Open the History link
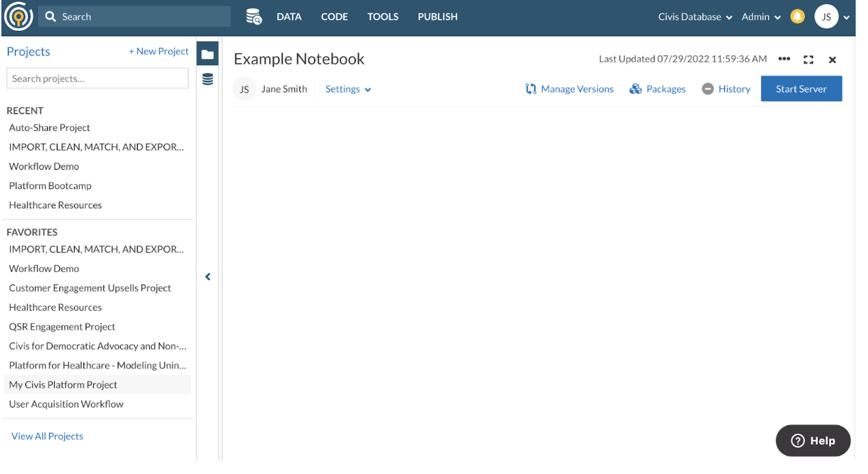Viewport: 868px width, 474px height. click(x=735, y=89)
